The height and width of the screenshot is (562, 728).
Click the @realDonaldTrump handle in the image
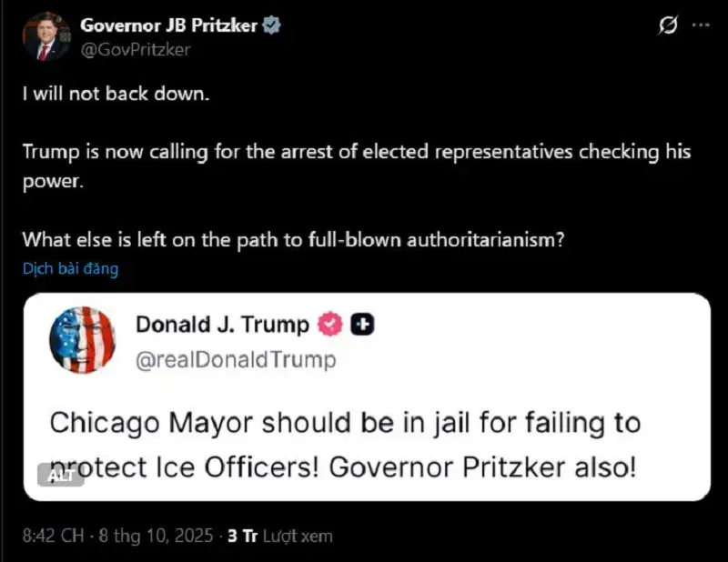point(236,360)
